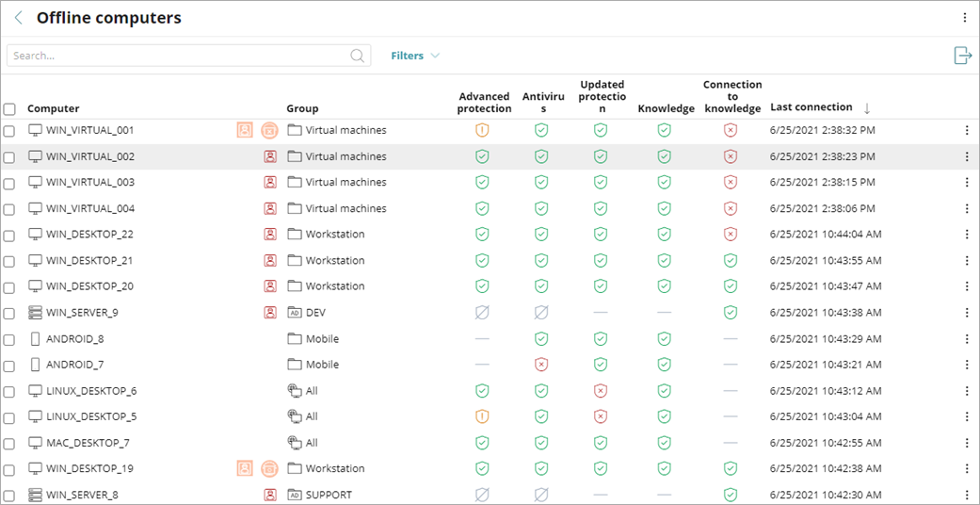This screenshot has height=505, width=980.
Task: Toggle the select-all checkbox in header
Action: click(9, 109)
